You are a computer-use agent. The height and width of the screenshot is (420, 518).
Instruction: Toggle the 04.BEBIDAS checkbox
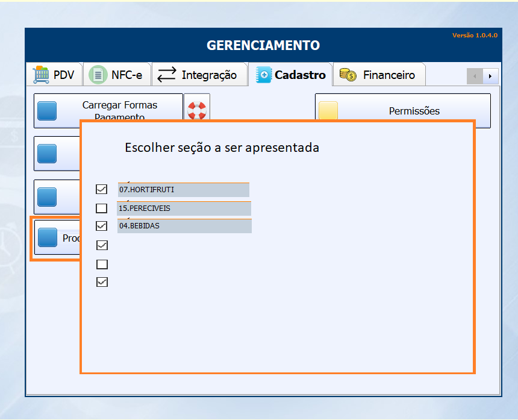coord(102,226)
